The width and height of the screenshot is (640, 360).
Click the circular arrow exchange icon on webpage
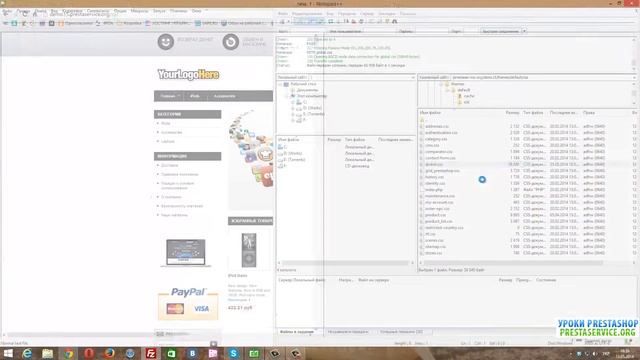pos(231,42)
